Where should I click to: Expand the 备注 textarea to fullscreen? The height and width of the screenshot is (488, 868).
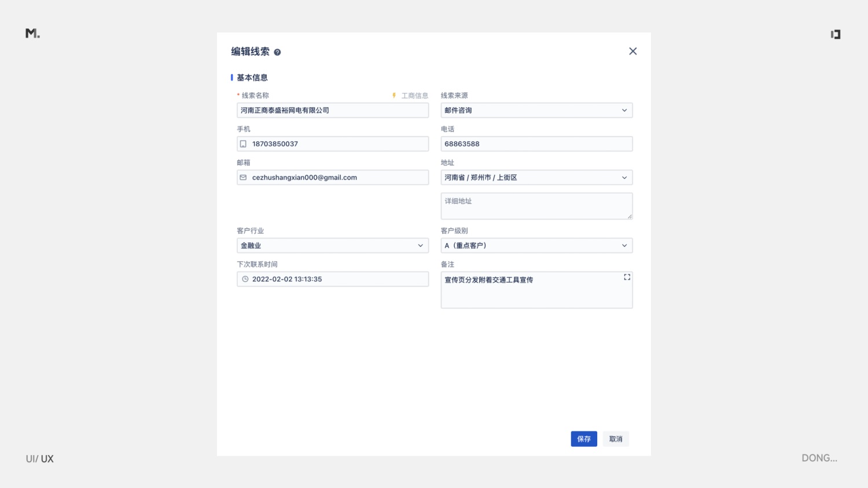[x=627, y=277]
